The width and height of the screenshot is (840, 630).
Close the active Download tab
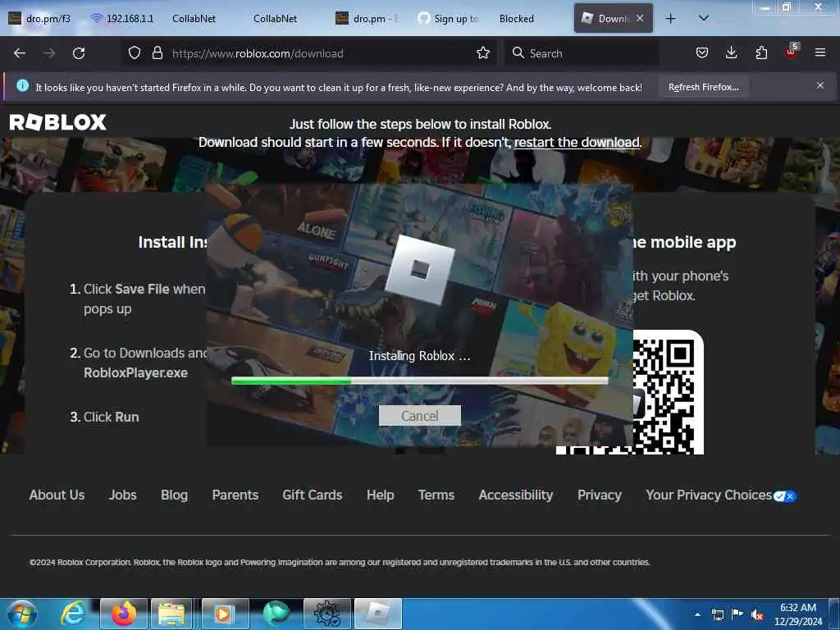click(640, 18)
